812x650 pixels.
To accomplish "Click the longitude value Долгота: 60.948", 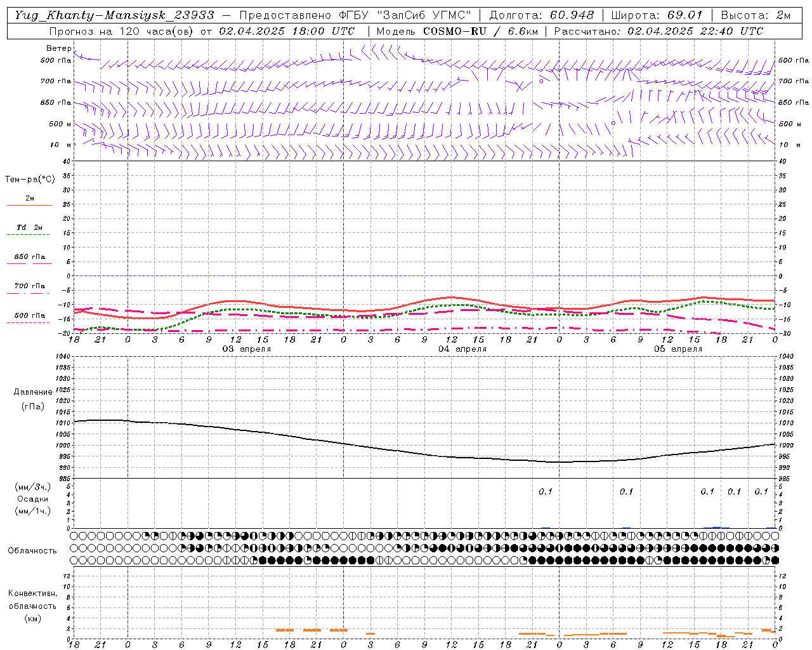I will point(542,15).
